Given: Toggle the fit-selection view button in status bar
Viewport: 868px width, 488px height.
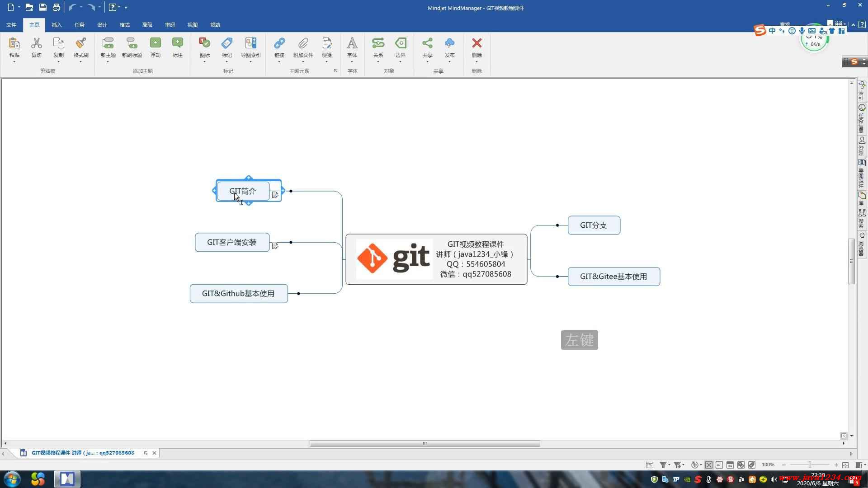Looking at the screenshot, I should (x=709, y=465).
